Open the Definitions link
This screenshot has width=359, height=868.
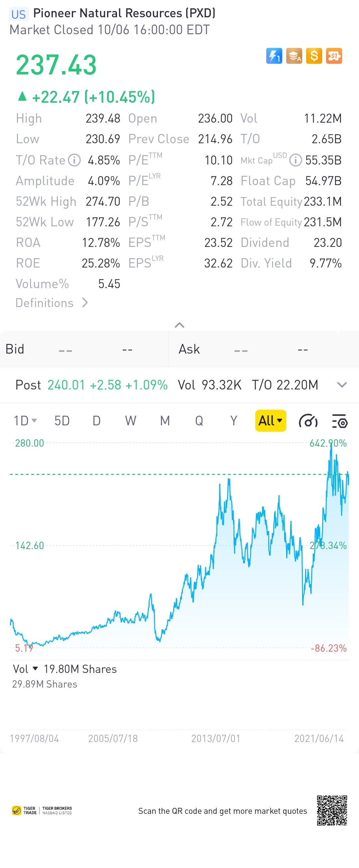52,303
